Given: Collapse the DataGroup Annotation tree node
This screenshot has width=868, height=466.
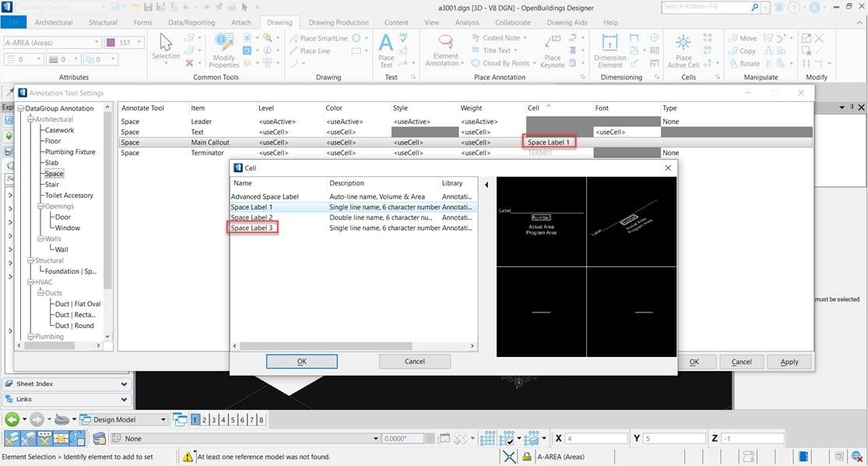Looking at the screenshot, I should (21, 108).
